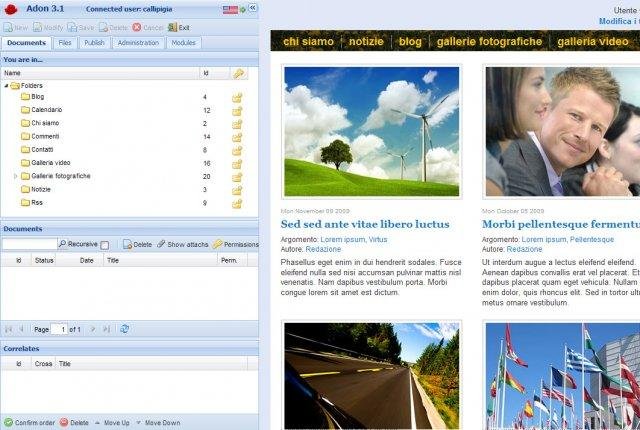This screenshot has width=640, height=430.
Task: Click the US flag language icon
Action: click(230, 9)
